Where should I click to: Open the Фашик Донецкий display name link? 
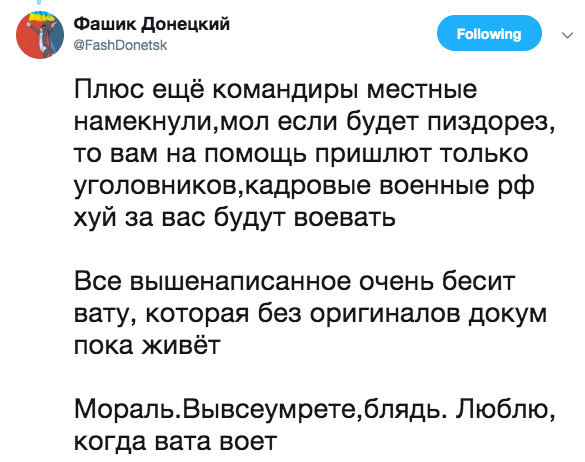pos(151,24)
